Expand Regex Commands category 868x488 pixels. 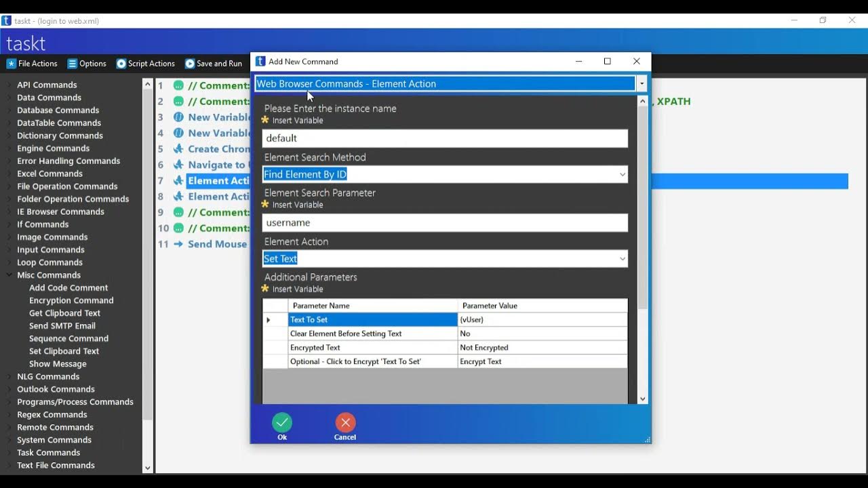(x=9, y=415)
